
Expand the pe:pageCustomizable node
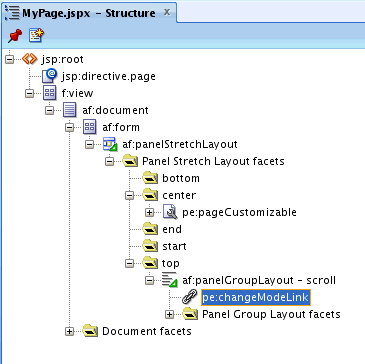click(149, 213)
